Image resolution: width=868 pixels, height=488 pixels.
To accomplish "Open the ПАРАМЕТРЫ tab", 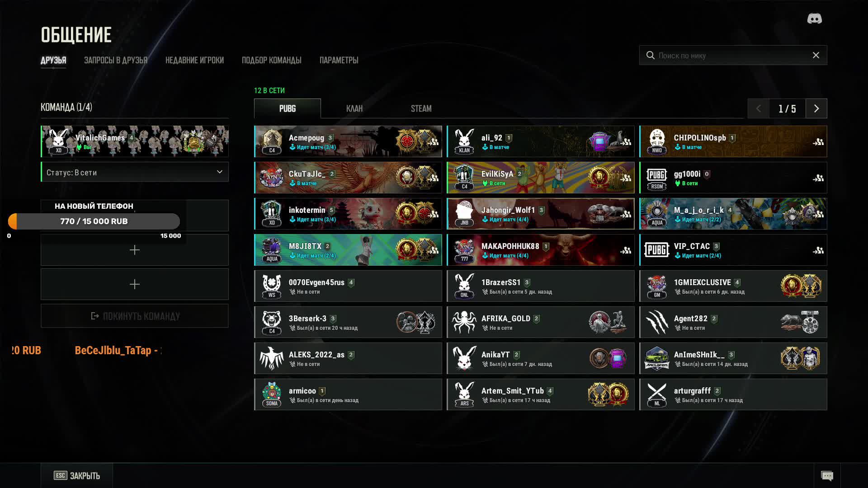I will [x=339, y=60].
